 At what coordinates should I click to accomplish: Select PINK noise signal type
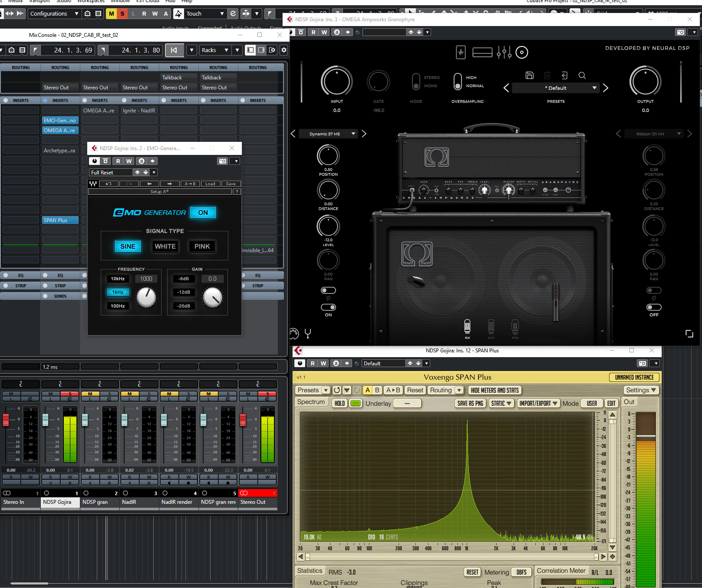click(x=202, y=246)
